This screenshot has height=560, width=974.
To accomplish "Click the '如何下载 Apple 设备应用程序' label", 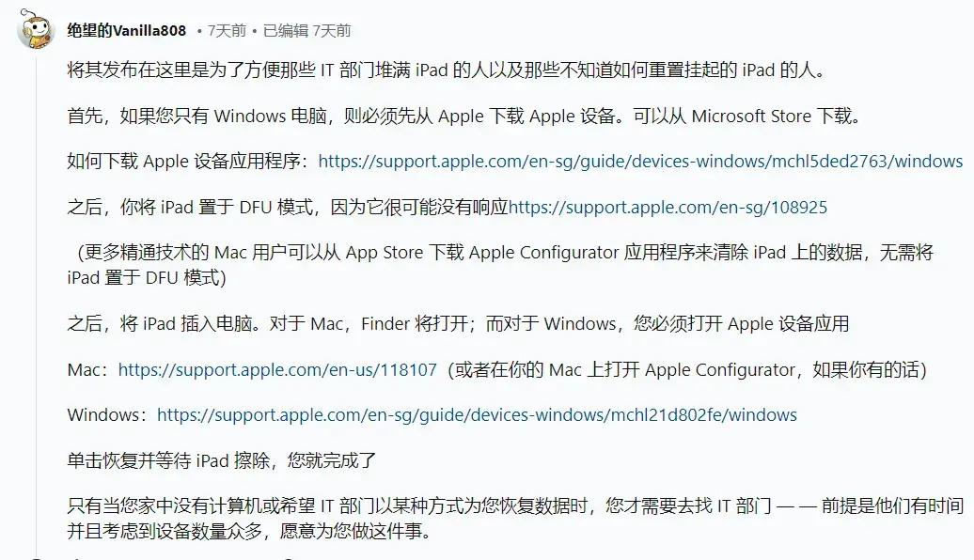I will tap(188, 162).
